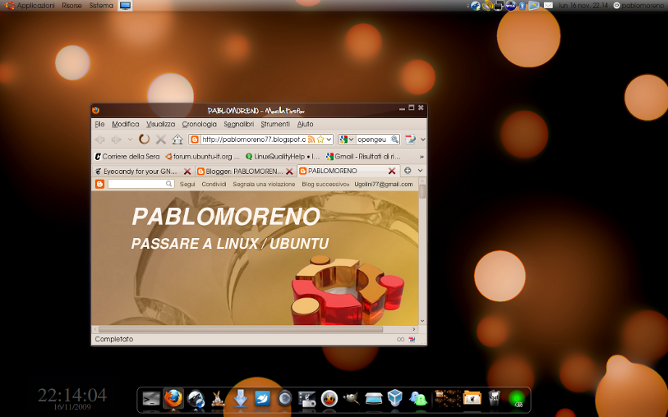Open the Segnalibri menu

click(239, 124)
